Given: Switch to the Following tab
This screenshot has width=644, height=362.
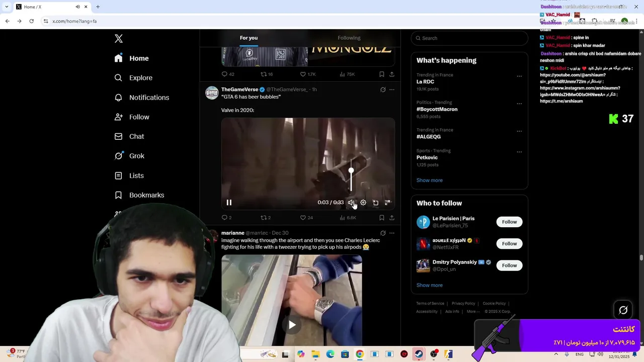Looking at the screenshot, I should [x=349, y=38].
